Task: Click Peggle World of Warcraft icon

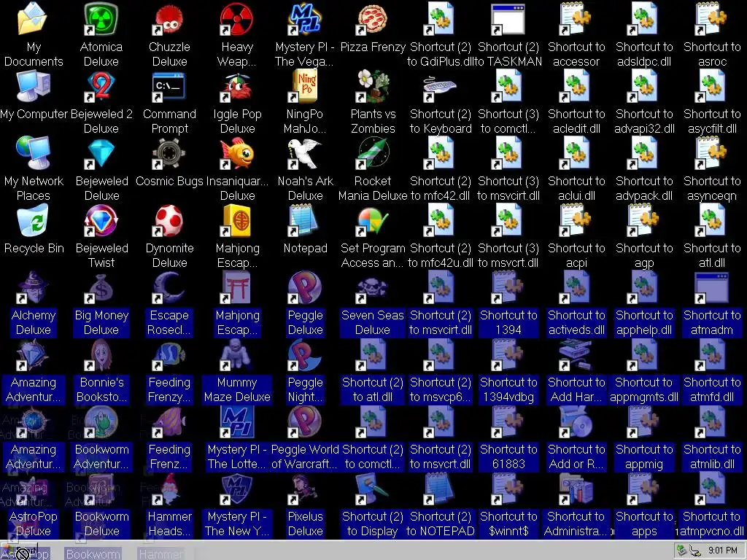Action: pos(305,422)
